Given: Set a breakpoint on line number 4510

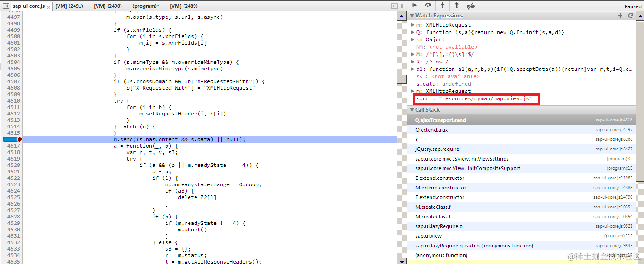Looking at the screenshot, I should coord(13,101).
